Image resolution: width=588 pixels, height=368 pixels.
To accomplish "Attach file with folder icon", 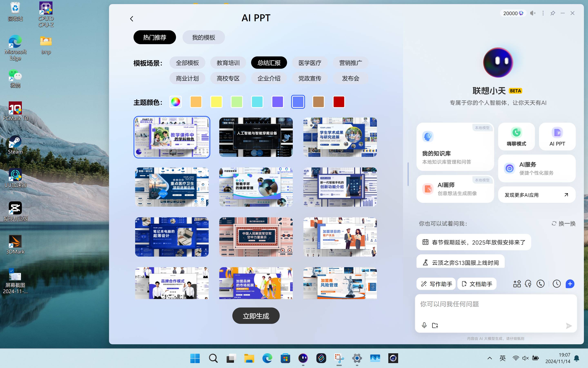I will (x=435, y=325).
